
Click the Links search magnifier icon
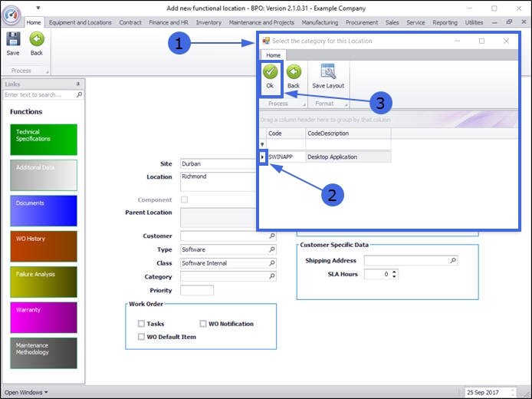click(x=79, y=94)
